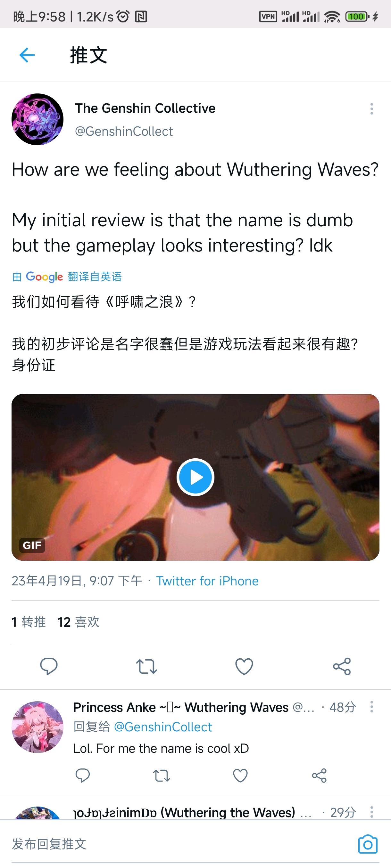The height and width of the screenshot is (868, 391).
Task: Open the camera icon in the reply bar
Action: click(368, 844)
